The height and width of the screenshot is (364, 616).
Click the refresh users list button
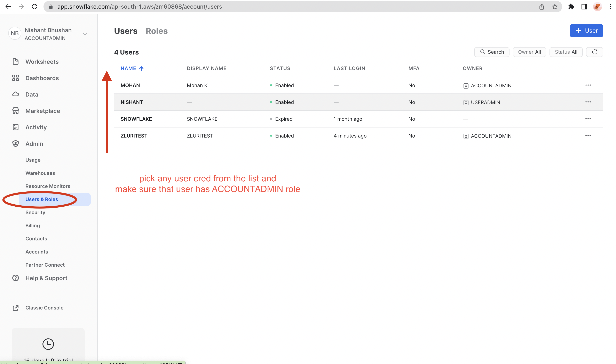point(594,52)
